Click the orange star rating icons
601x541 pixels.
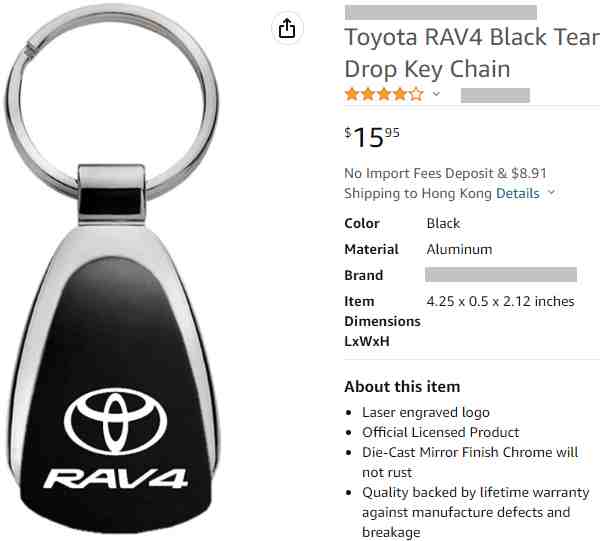click(384, 94)
